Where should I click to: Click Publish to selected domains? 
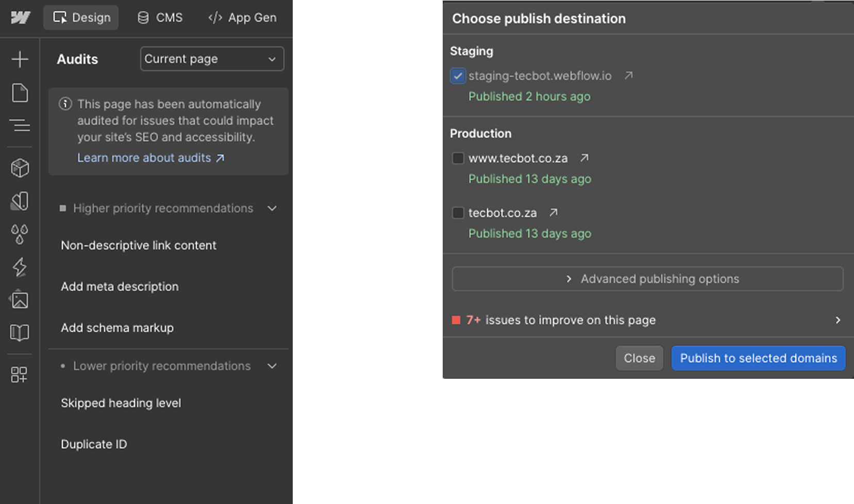click(x=758, y=358)
